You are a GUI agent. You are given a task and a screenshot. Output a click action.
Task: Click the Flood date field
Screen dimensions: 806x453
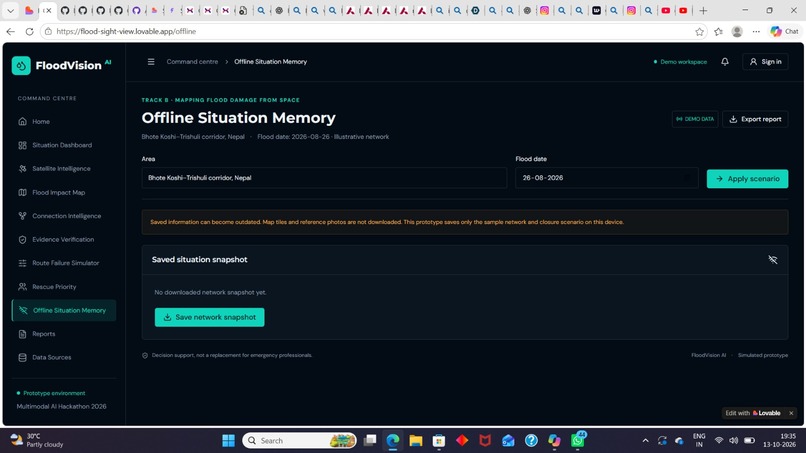point(607,178)
